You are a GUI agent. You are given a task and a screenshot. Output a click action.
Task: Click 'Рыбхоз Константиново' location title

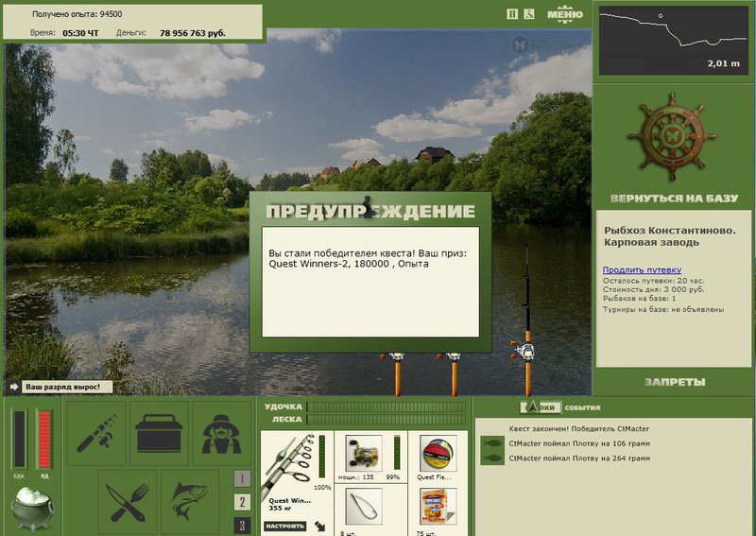670,236
